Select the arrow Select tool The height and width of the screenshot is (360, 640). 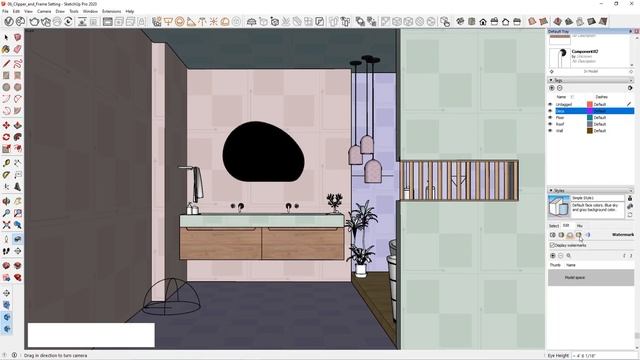6,37
